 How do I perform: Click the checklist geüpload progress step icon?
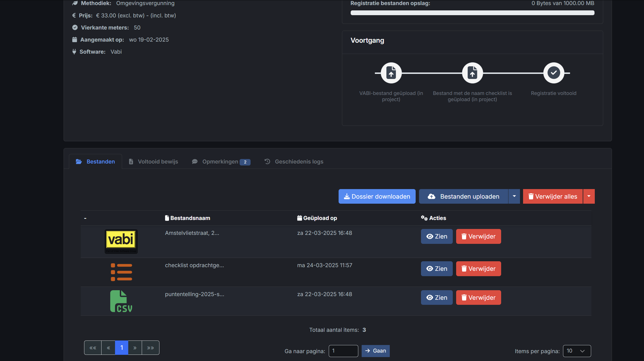472,73
